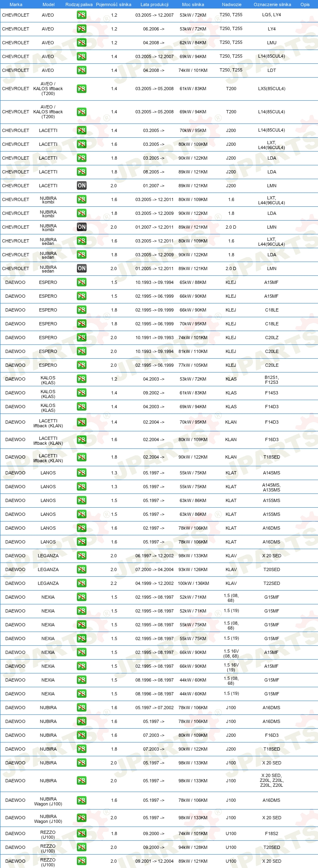Select the 09.2001 -> 12.2004 production years cell

coord(155,861)
